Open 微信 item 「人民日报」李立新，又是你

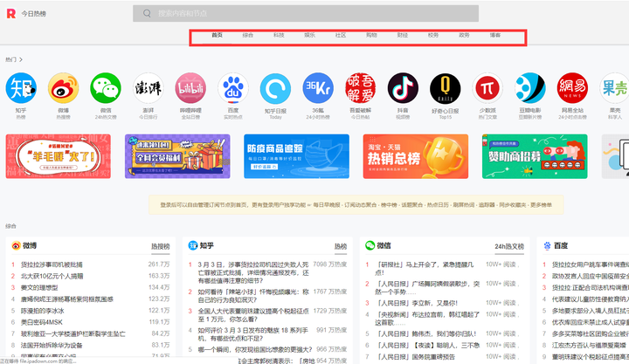coord(418,303)
